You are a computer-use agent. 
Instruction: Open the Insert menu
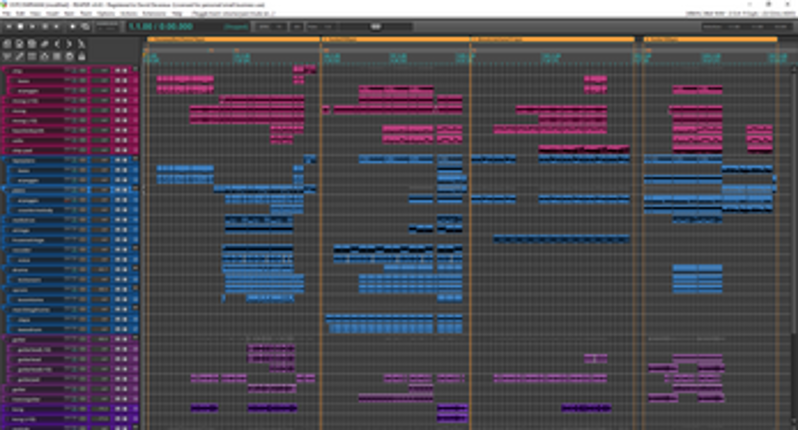[52, 14]
